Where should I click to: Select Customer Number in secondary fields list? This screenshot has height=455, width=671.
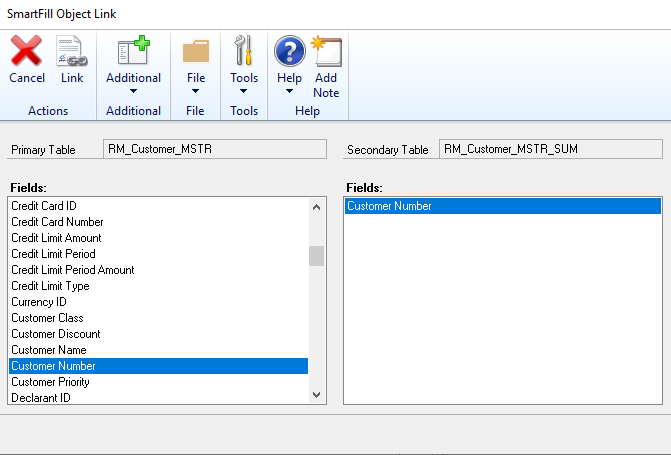503,206
